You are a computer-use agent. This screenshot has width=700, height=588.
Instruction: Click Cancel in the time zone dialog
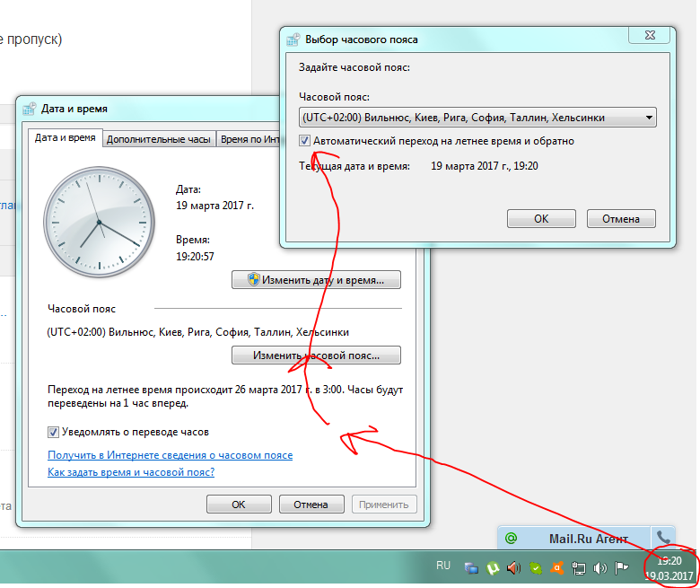(621, 218)
